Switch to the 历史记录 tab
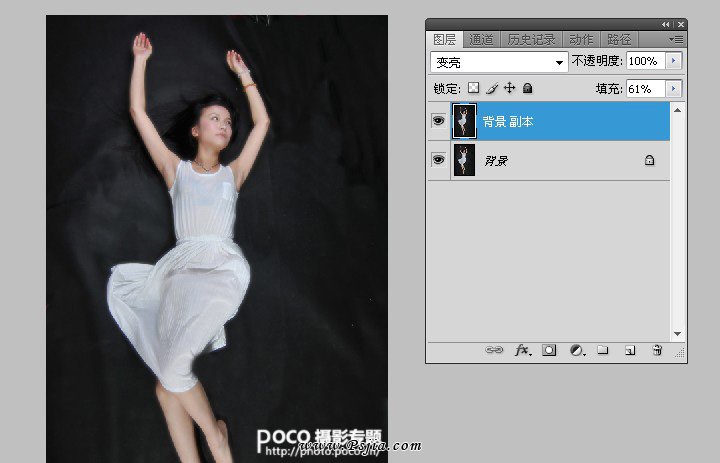This screenshot has height=463, width=720. click(531, 39)
